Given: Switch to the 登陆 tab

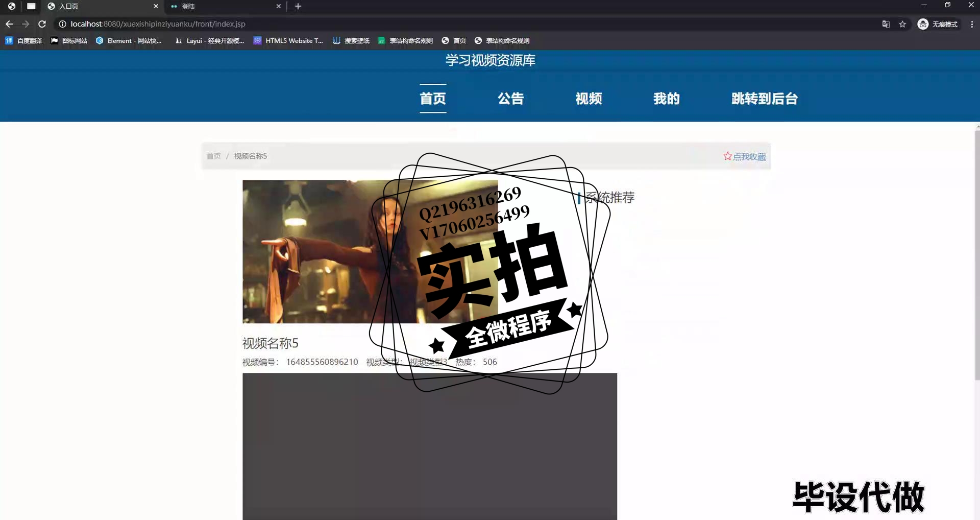Looking at the screenshot, I should [x=225, y=6].
